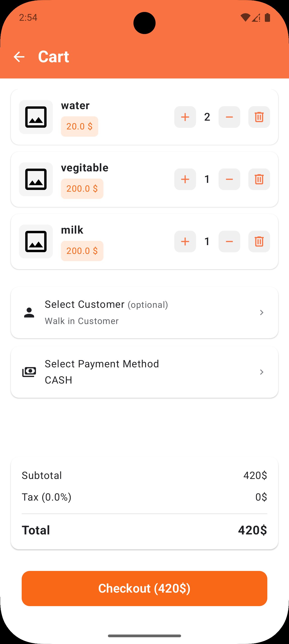Increase milk quantity with plus button

pyautogui.click(x=185, y=241)
